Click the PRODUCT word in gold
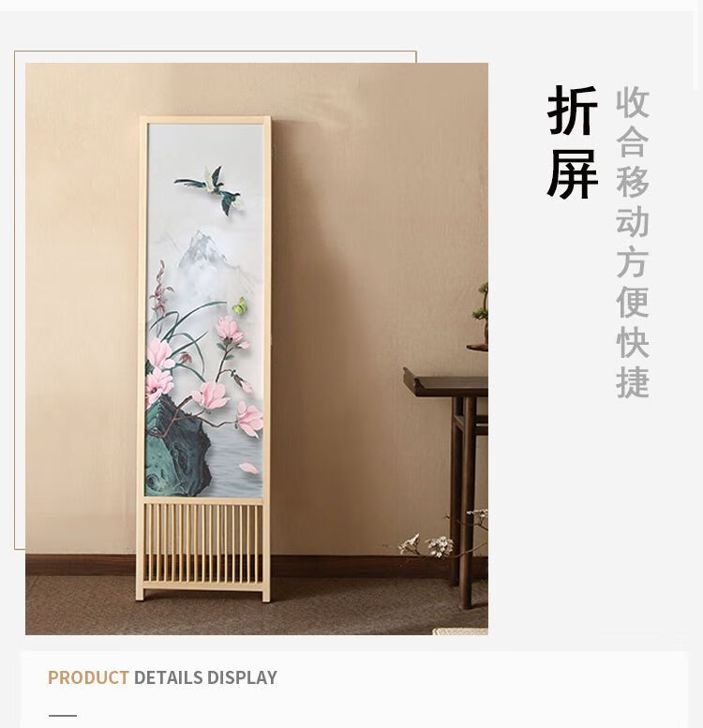The width and height of the screenshot is (703, 728). coord(88,677)
